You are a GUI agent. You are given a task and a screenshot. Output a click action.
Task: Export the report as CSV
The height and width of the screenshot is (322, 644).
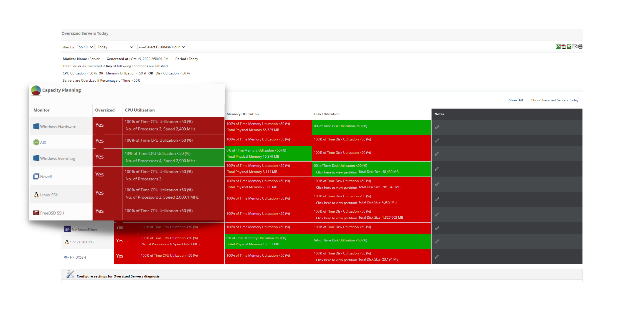point(569,46)
